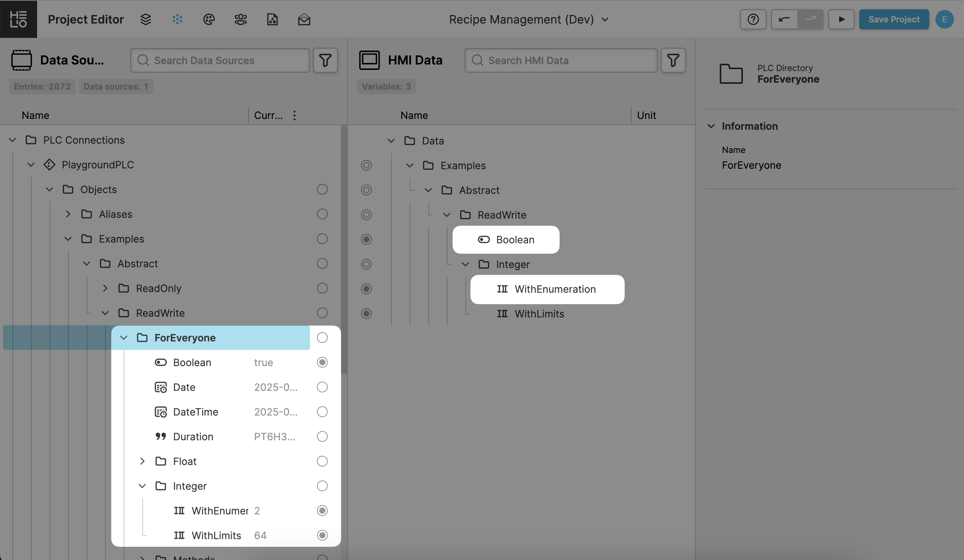
Task: Toggle the radio circle for Date variable
Action: click(322, 387)
